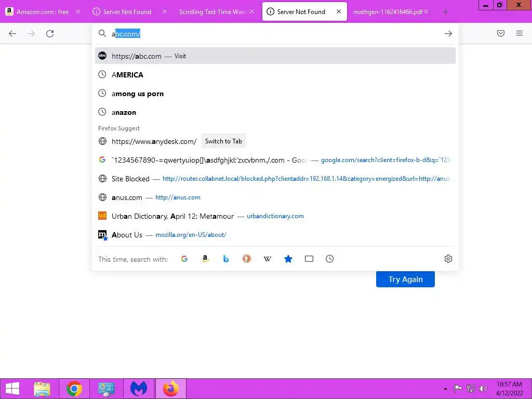Screen dimensions: 532x399
Task: Click the forward navigation arrow
Action: click(31, 34)
